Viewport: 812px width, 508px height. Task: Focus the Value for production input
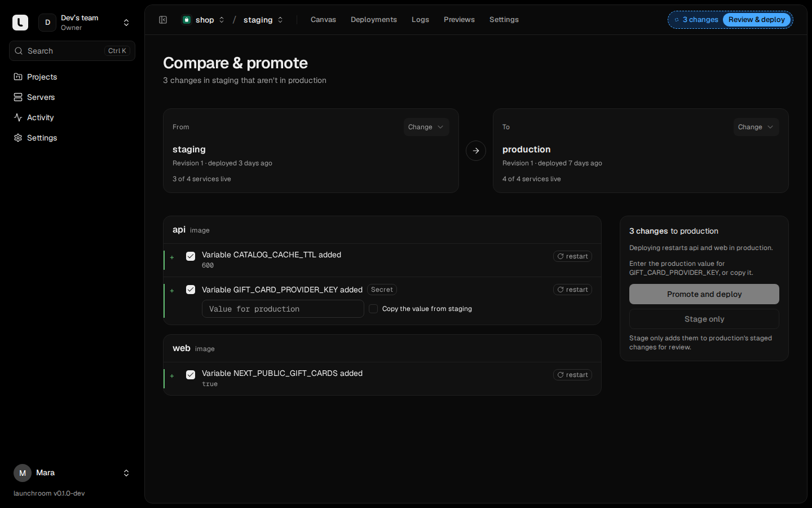283,309
